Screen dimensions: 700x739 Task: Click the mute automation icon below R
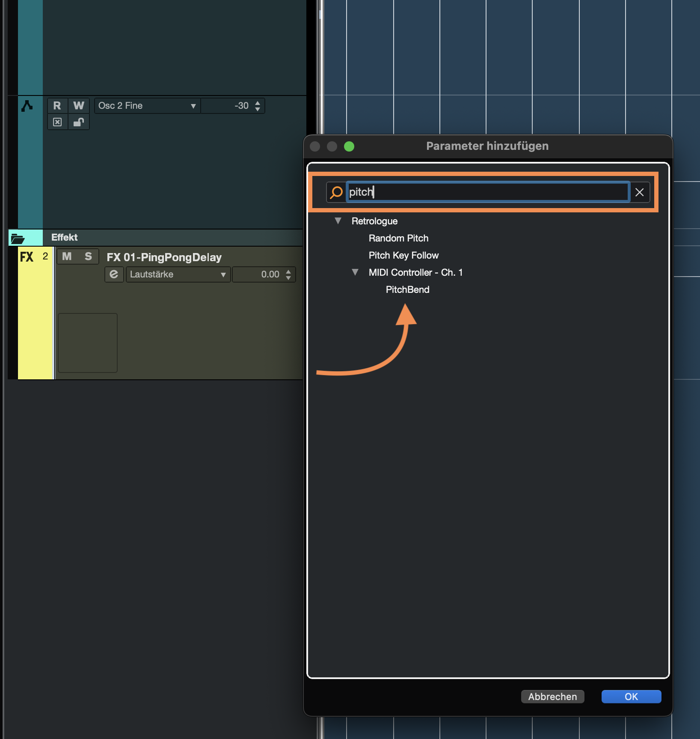57,122
